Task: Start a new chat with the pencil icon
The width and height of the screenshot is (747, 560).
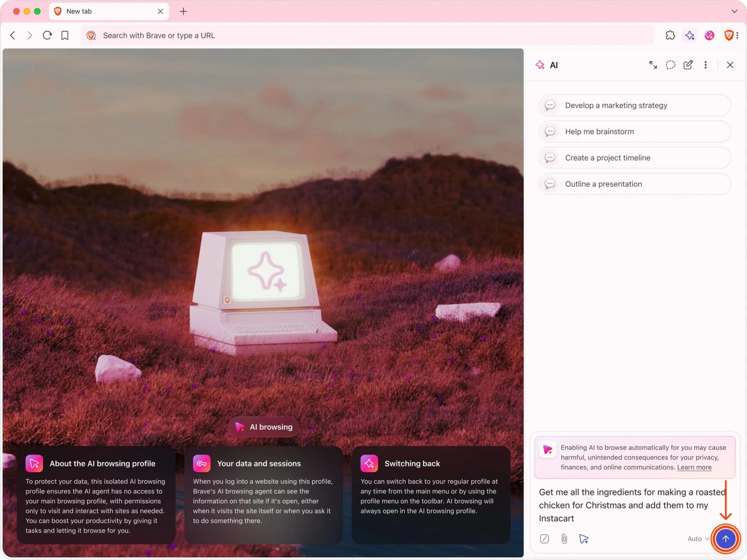Action: 688,65
